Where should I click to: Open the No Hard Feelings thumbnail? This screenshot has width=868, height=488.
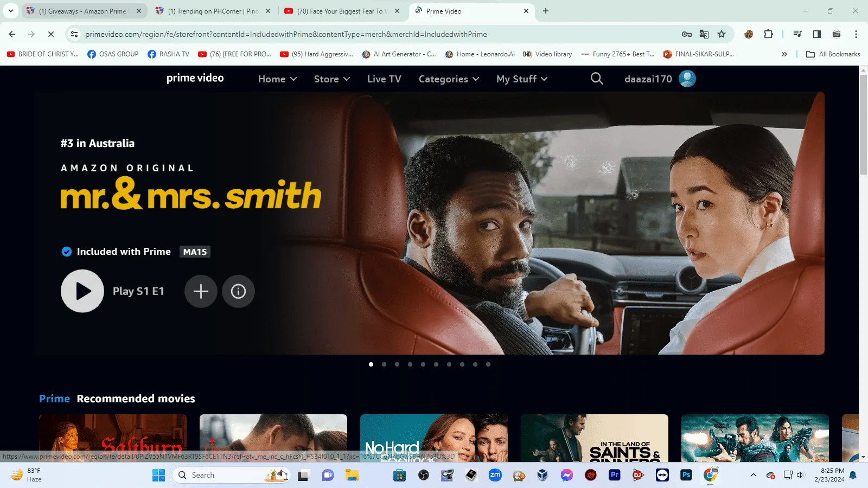434,438
